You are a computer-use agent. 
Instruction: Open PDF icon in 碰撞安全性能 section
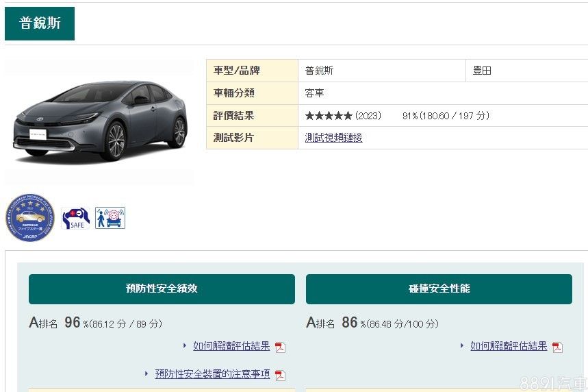pos(557,347)
